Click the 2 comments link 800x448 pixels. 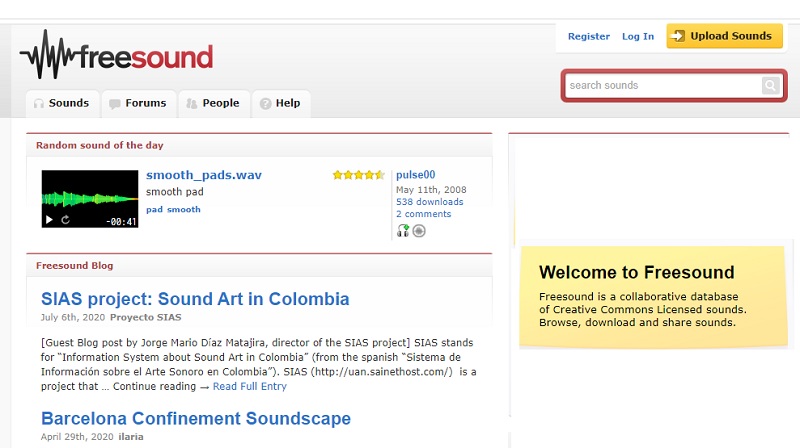tap(423, 214)
